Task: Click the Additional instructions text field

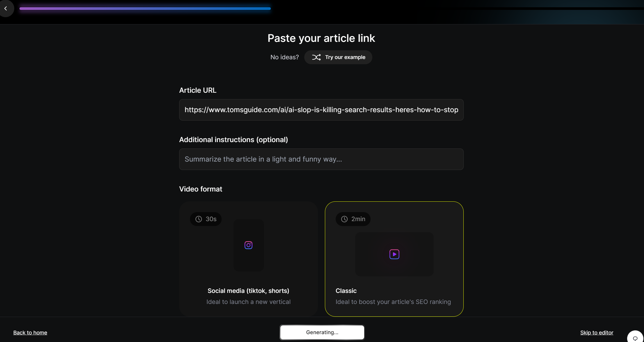Action: click(321, 159)
